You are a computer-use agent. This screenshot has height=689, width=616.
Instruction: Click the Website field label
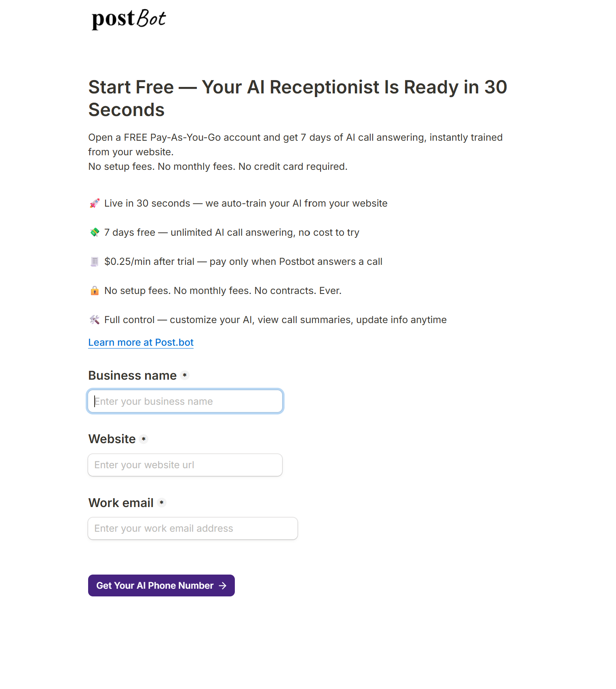112,439
